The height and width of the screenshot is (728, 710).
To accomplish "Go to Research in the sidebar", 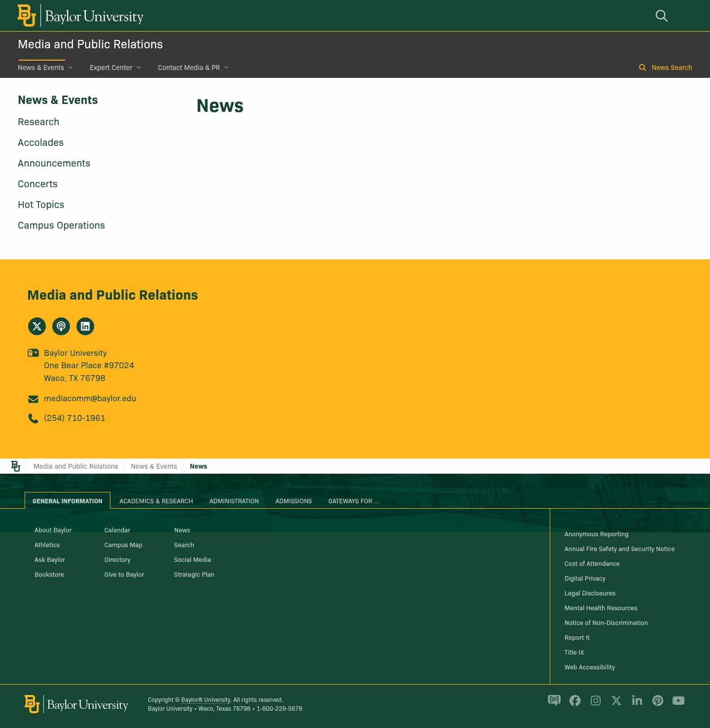I will click(38, 122).
